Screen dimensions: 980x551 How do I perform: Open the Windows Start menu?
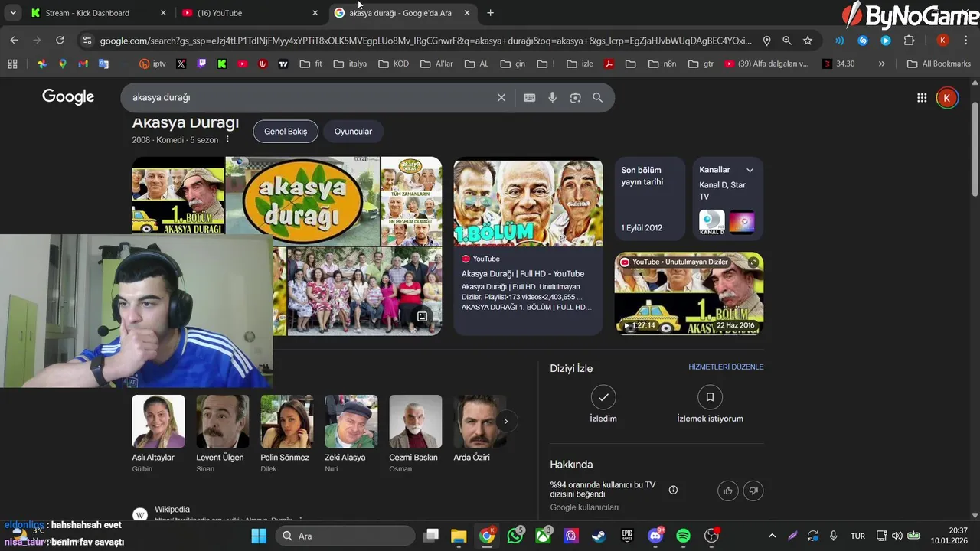[259, 536]
